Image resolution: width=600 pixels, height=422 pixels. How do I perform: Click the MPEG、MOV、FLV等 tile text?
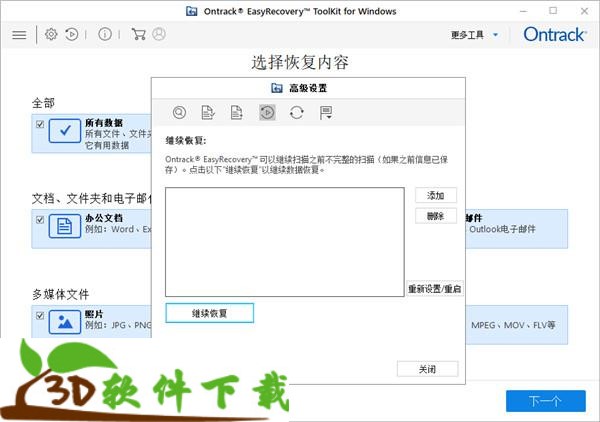click(x=513, y=325)
